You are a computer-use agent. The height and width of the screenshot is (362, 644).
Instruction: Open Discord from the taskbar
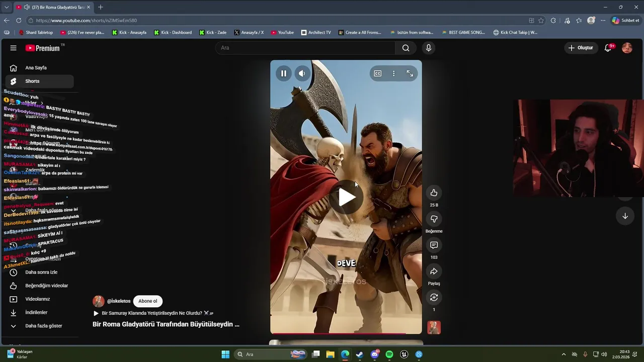[375, 354]
